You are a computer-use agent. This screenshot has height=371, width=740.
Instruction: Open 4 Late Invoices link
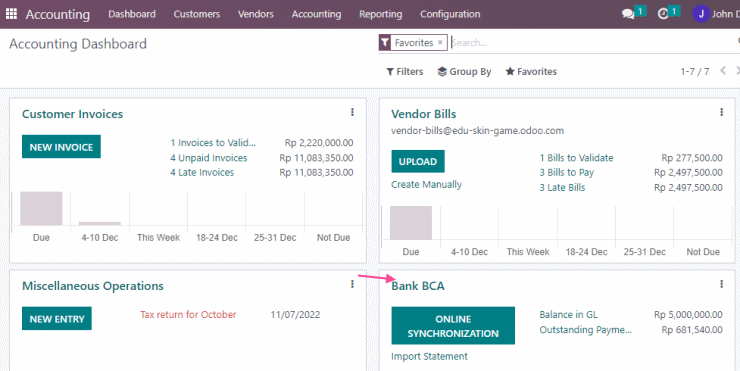202,172
